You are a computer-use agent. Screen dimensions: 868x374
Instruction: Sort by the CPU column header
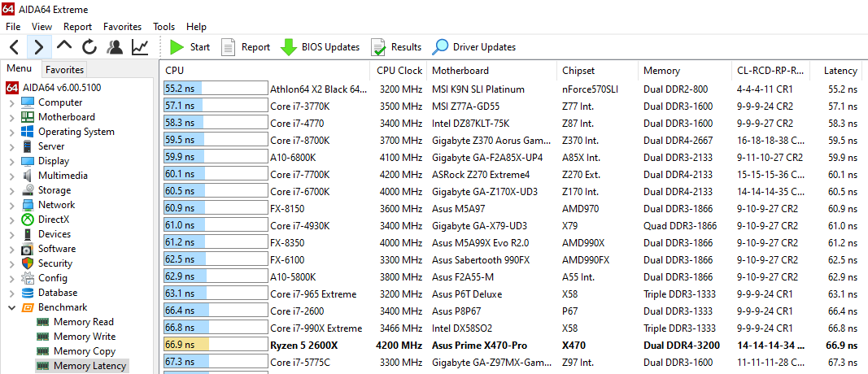pyautogui.click(x=264, y=70)
